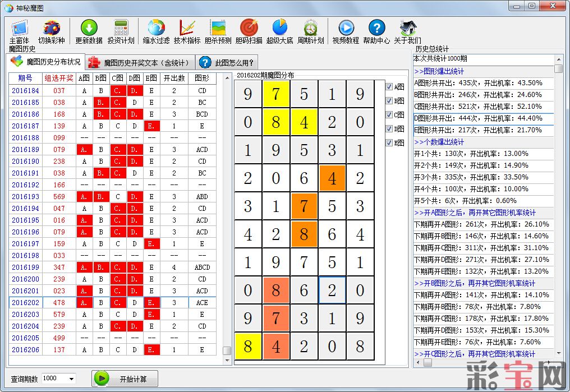This screenshot has width=570, height=392.
Task: Collapse the 个数爆出统计 section header
Action: (439, 142)
